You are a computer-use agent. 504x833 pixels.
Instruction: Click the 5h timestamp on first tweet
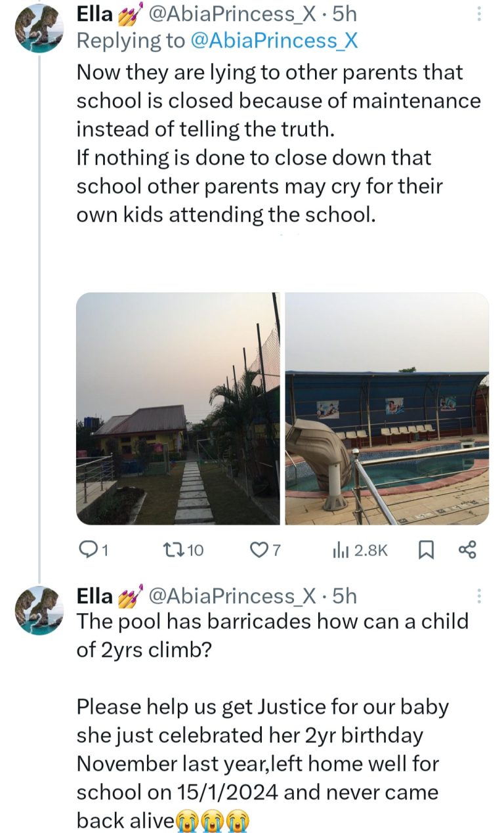point(345,14)
